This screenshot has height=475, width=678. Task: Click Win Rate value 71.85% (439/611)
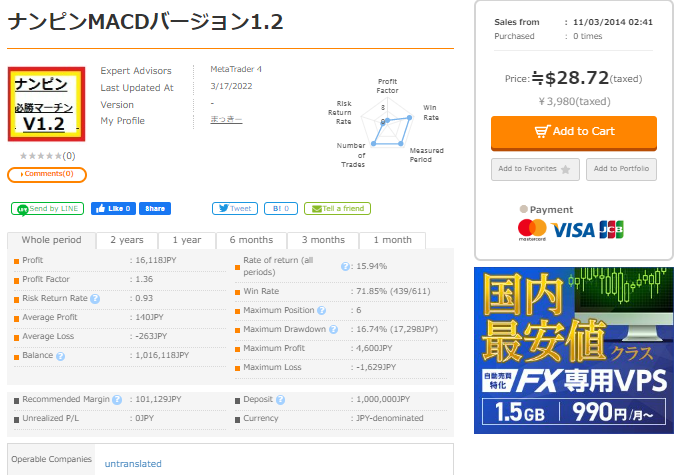click(x=393, y=291)
